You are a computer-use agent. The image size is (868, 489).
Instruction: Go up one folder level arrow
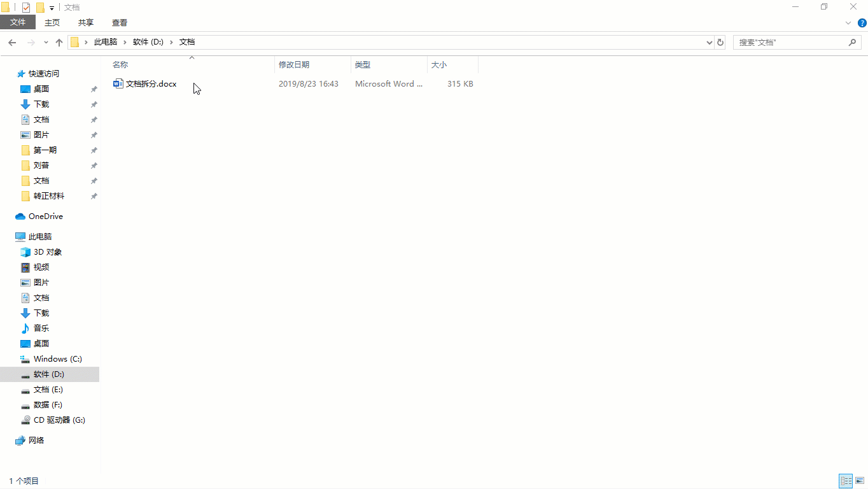(59, 43)
